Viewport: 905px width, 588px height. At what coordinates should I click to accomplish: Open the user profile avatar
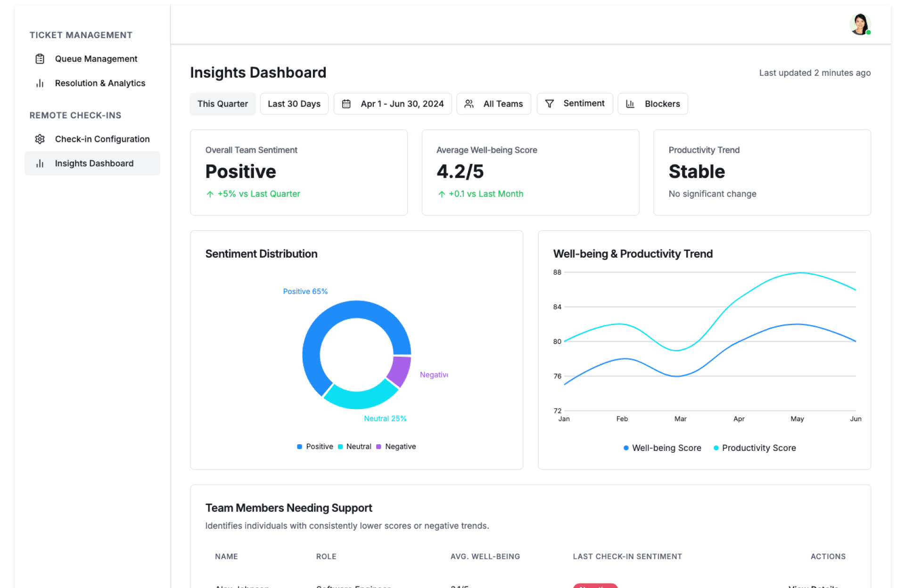(x=859, y=24)
